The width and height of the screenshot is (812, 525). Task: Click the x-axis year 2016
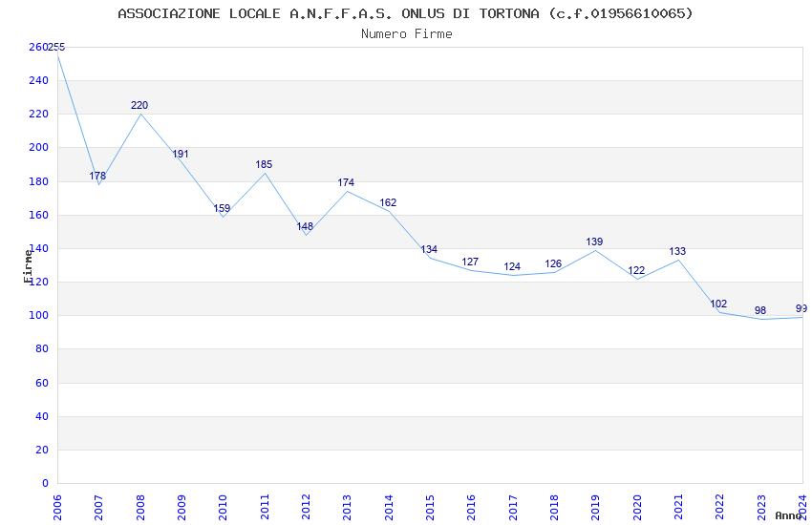pyautogui.click(x=471, y=508)
